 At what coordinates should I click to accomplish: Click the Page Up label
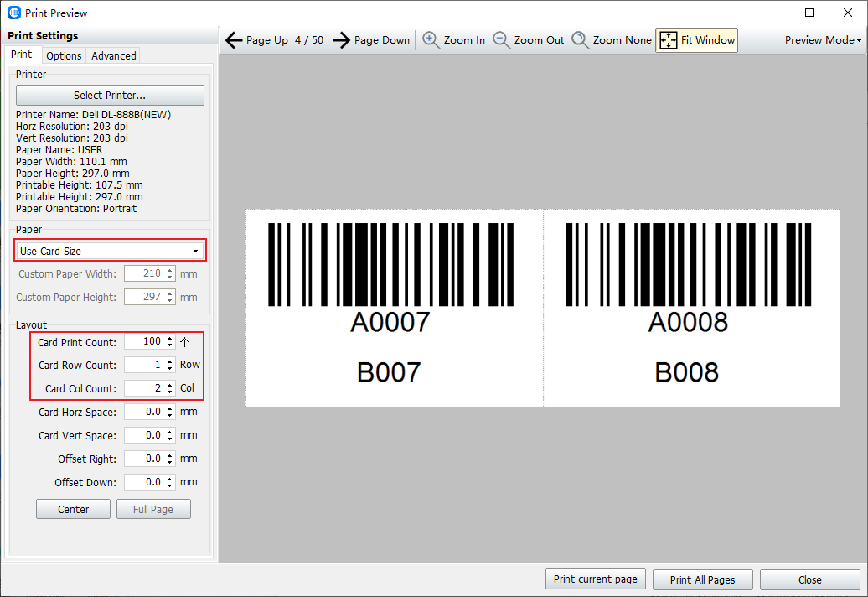[266, 40]
